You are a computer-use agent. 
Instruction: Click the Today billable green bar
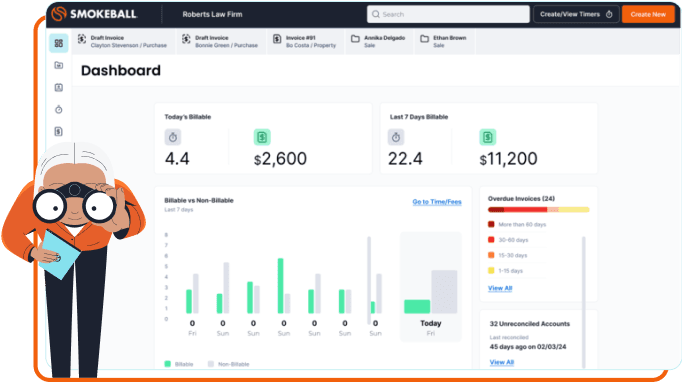point(417,307)
